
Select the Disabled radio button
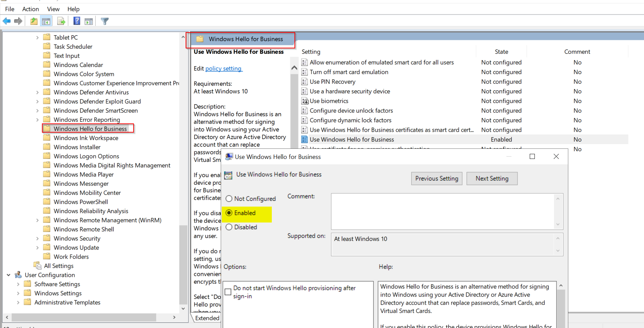click(229, 227)
